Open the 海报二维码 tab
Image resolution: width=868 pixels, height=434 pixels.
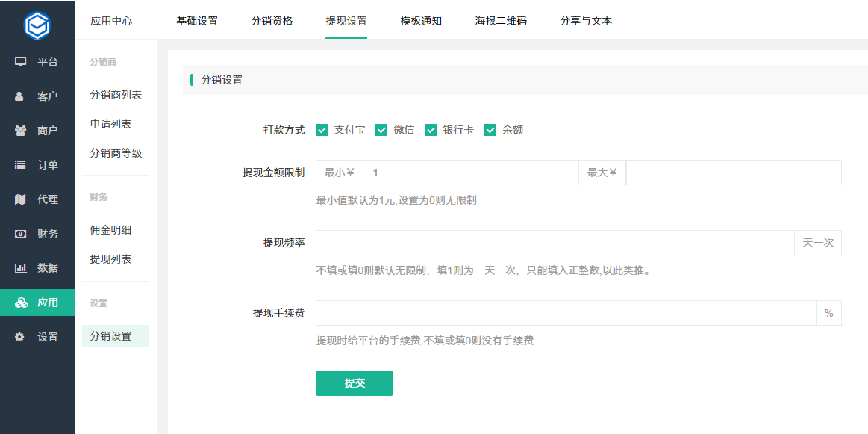pyautogui.click(x=501, y=21)
